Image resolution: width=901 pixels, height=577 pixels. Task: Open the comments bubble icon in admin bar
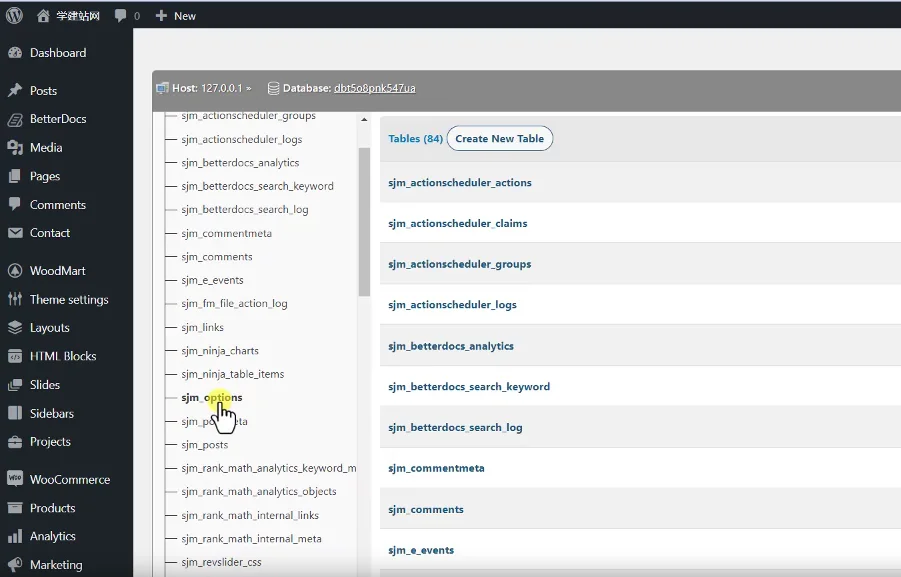point(120,16)
